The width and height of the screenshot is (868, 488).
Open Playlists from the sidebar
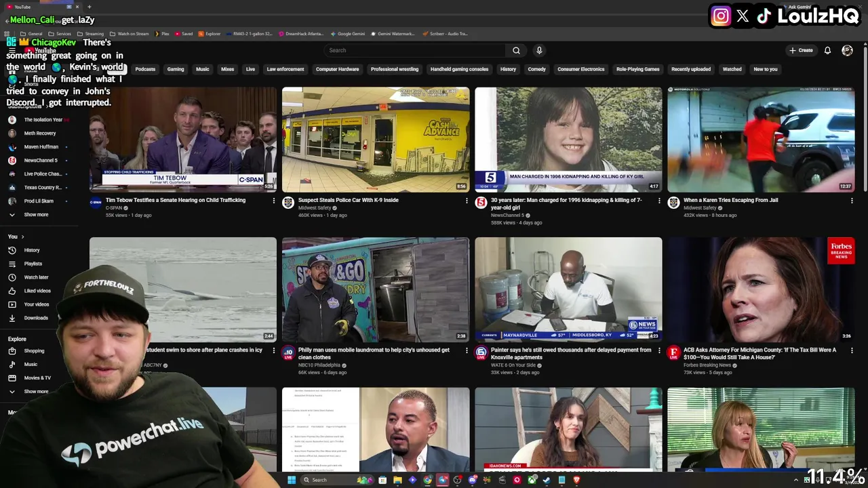coord(33,264)
